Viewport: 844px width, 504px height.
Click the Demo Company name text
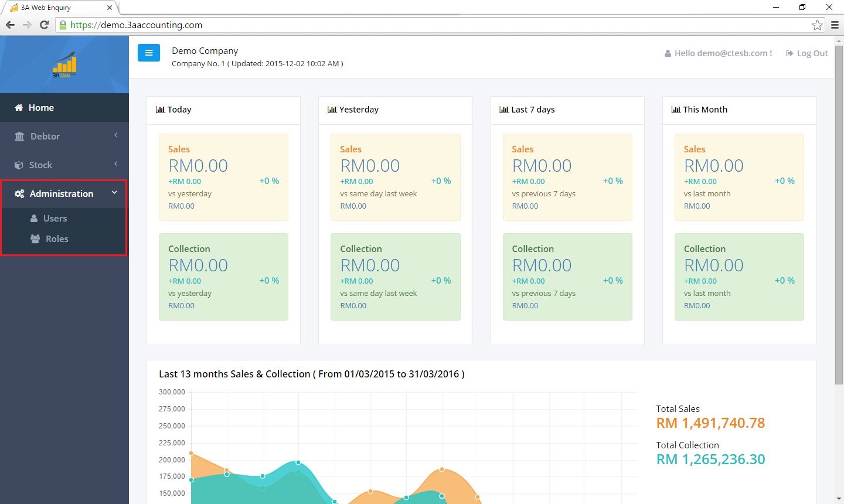click(205, 51)
